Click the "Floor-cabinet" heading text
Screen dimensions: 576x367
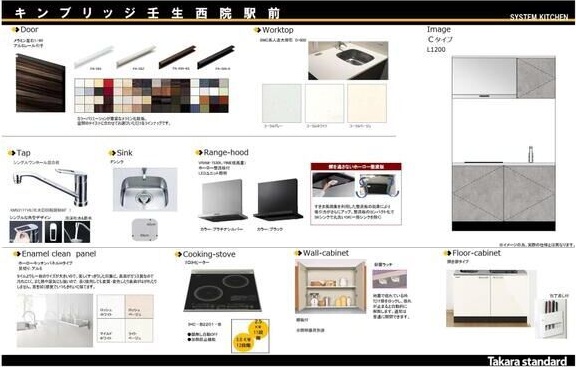point(476,253)
